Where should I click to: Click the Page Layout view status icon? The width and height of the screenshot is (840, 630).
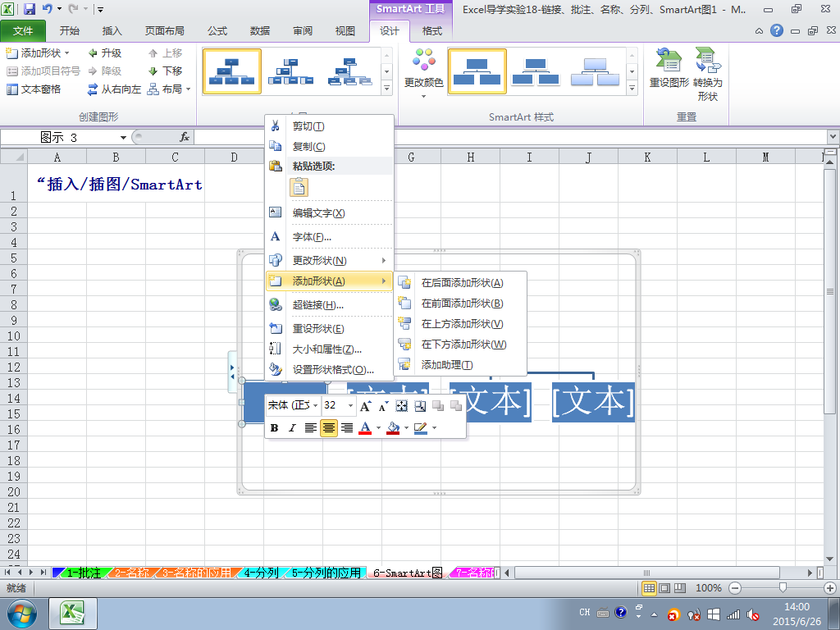pos(664,587)
